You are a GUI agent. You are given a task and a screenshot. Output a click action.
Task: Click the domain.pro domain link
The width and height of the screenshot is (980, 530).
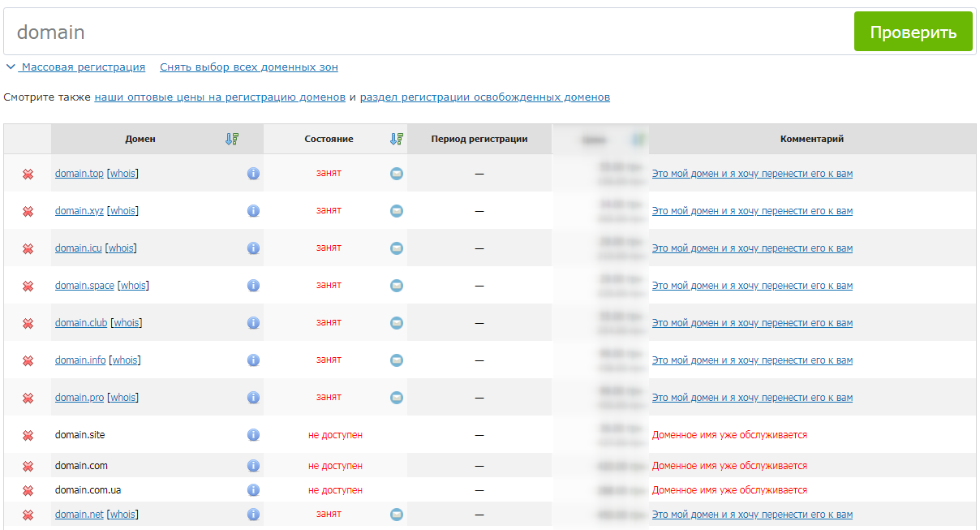[80, 398]
